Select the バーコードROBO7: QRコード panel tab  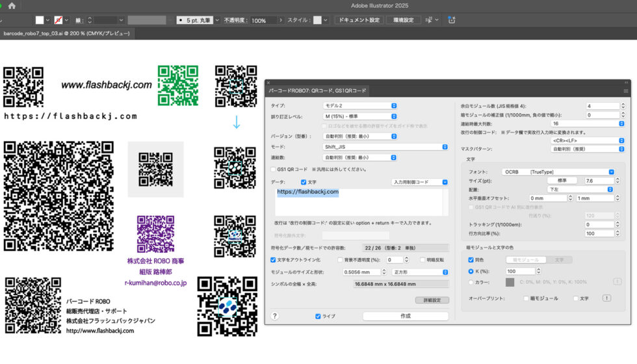click(317, 90)
